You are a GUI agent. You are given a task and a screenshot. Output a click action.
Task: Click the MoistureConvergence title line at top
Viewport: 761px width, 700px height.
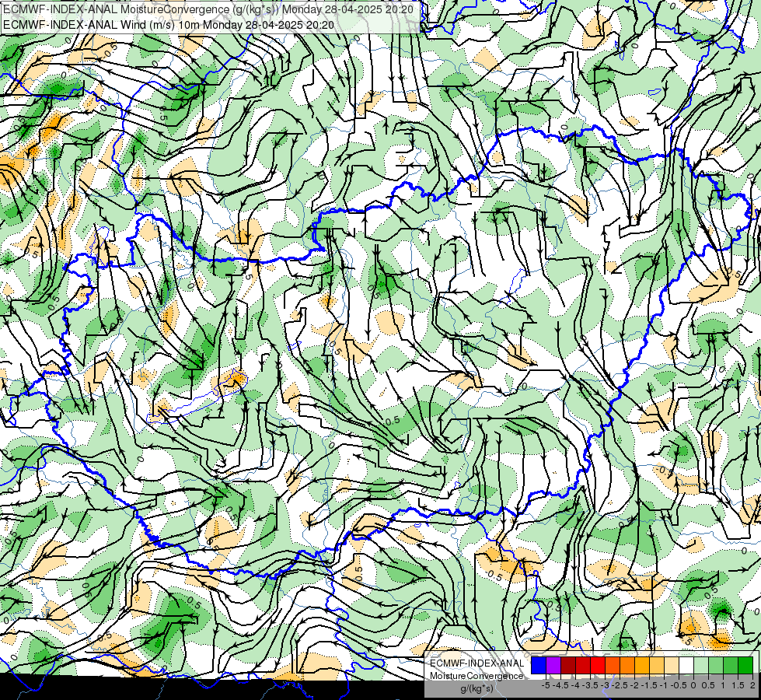(208, 9)
